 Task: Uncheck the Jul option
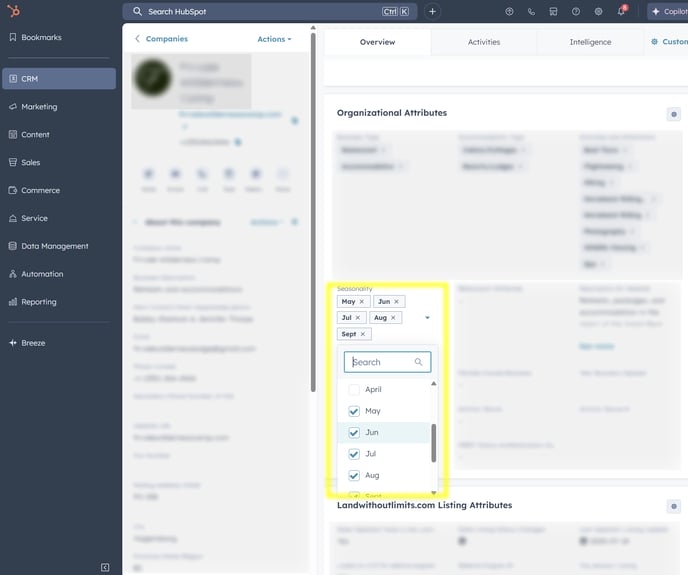(x=354, y=454)
